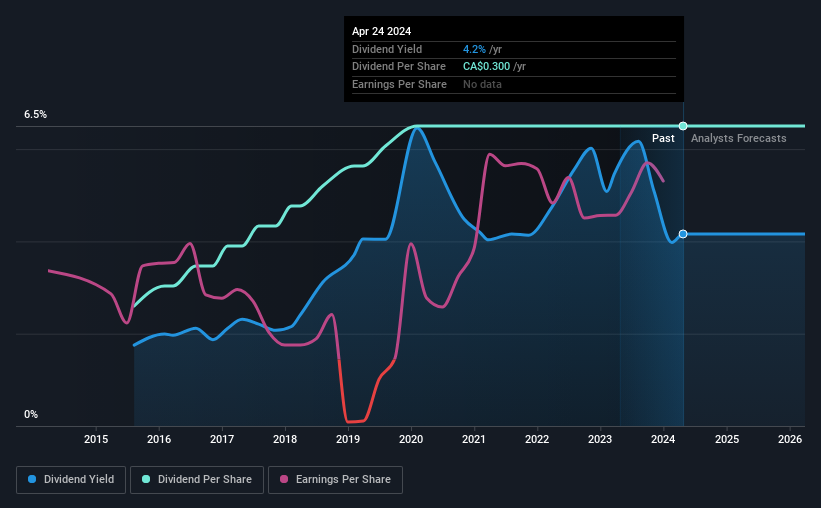This screenshot has width=821, height=508.
Task: Click the Past label on chart
Action: pos(663,138)
